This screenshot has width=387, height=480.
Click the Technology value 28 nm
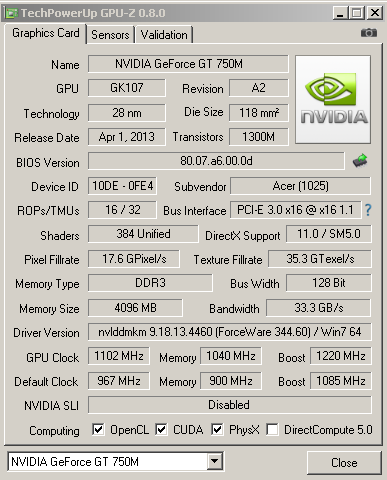[x=127, y=113]
